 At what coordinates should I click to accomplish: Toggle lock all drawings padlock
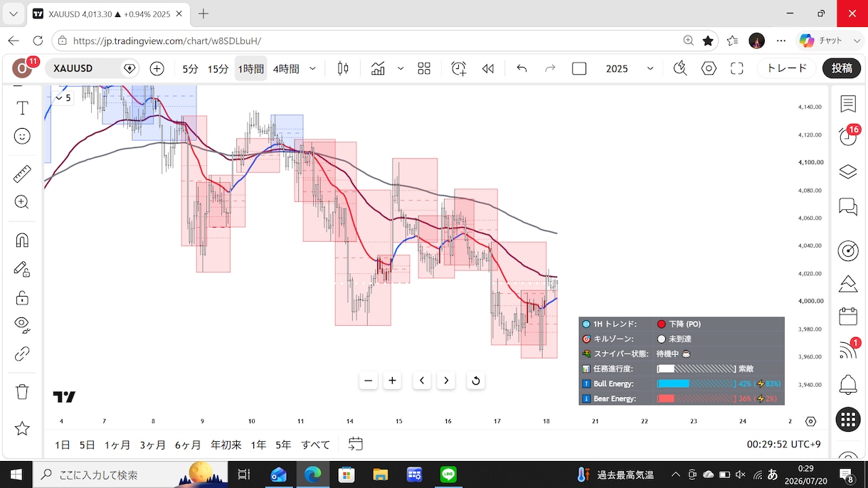click(22, 297)
